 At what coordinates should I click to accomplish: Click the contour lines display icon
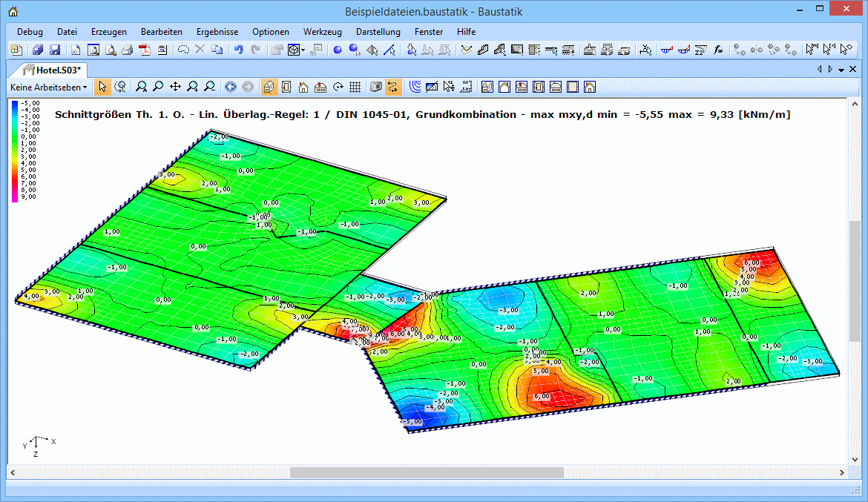point(415,87)
